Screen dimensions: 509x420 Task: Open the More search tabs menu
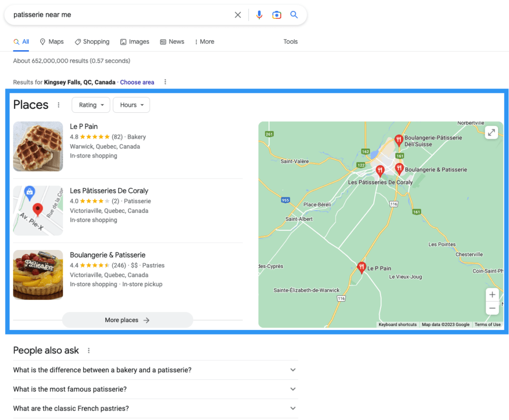pos(204,42)
